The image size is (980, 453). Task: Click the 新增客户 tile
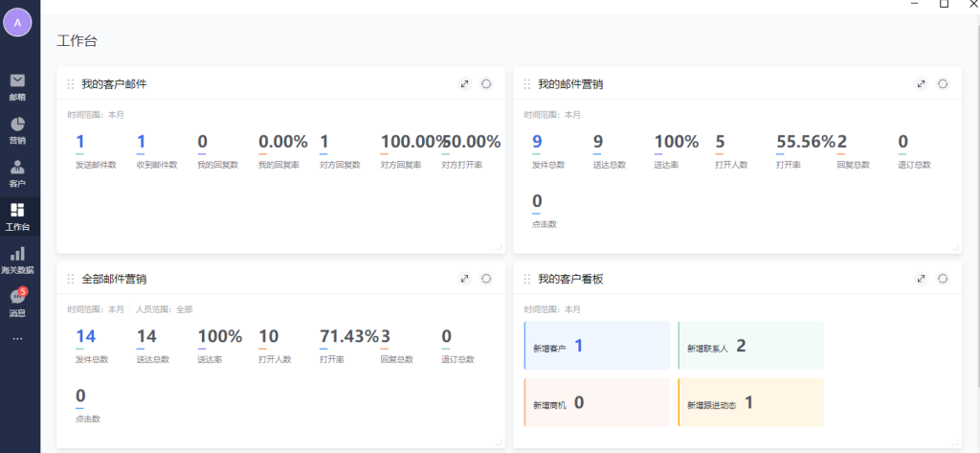pyautogui.click(x=597, y=346)
